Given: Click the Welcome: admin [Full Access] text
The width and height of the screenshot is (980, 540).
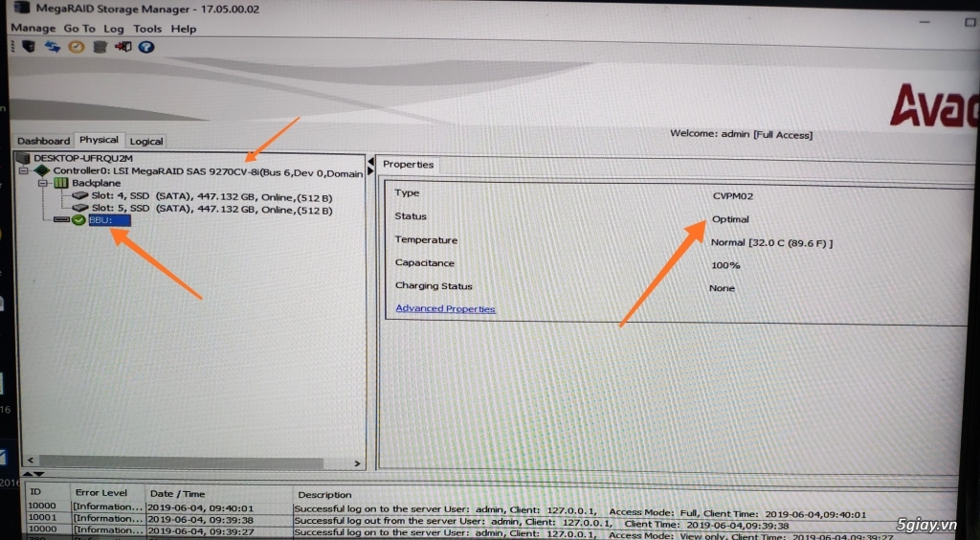Looking at the screenshot, I should pyautogui.click(x=742, y=134).
